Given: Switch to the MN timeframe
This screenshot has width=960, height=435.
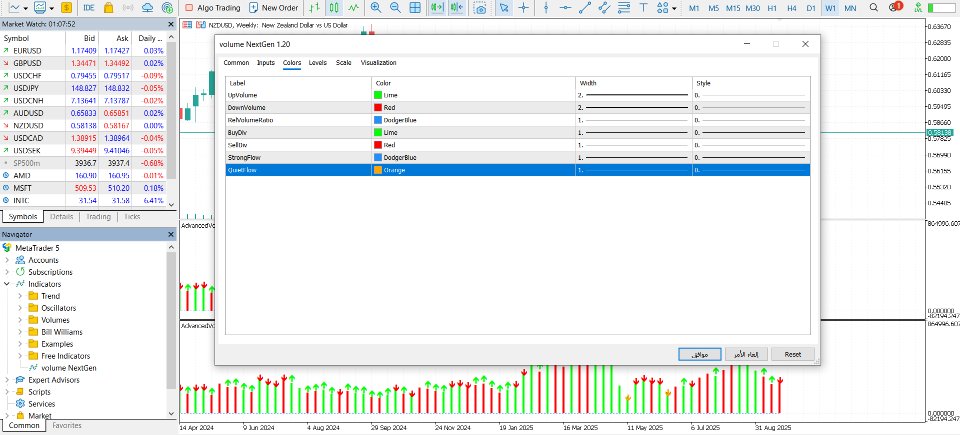Looking at the screenshot, I should 850,8.
